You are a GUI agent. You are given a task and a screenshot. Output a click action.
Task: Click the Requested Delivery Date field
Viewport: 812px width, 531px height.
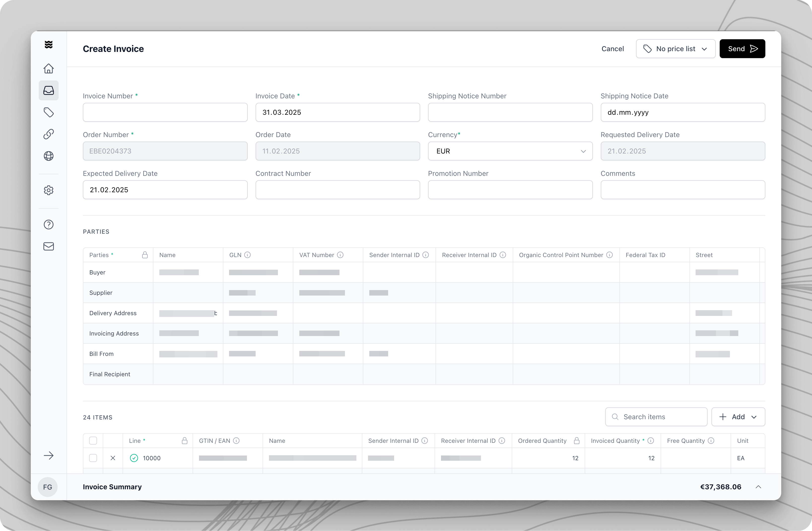[683, 151]
